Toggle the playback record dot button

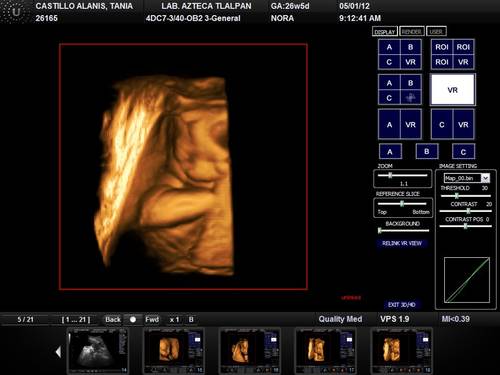click(133, 319)
